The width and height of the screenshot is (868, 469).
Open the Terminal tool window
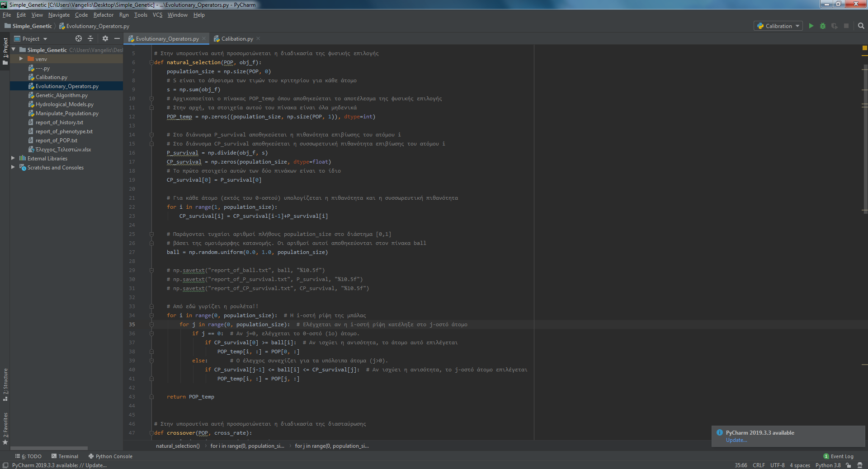(65, 456)
